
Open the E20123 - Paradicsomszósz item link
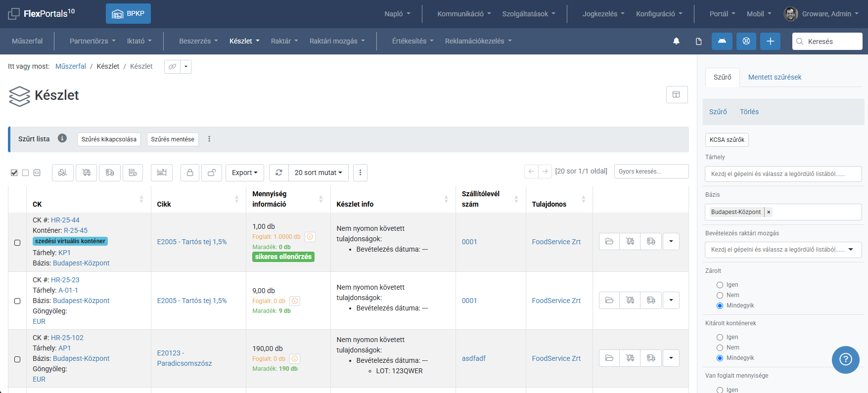[x=184, y=358]
